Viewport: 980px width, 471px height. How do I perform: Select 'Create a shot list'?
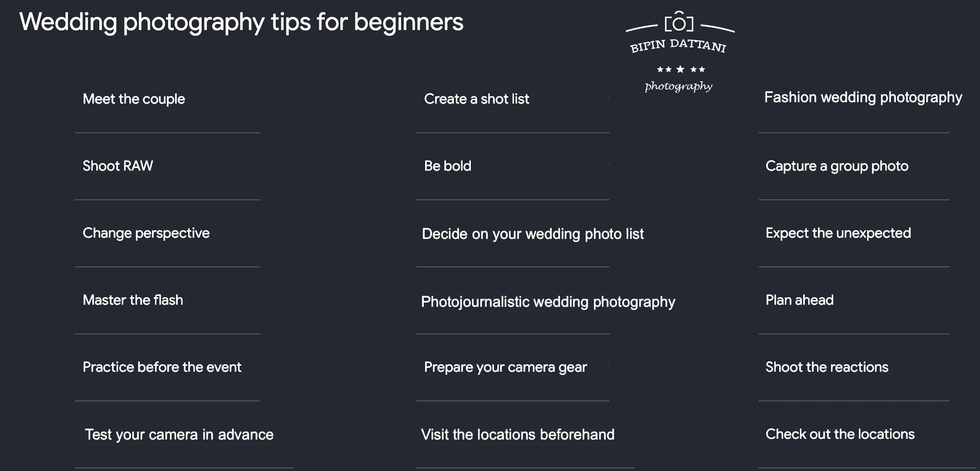click(x=476, y=99)
